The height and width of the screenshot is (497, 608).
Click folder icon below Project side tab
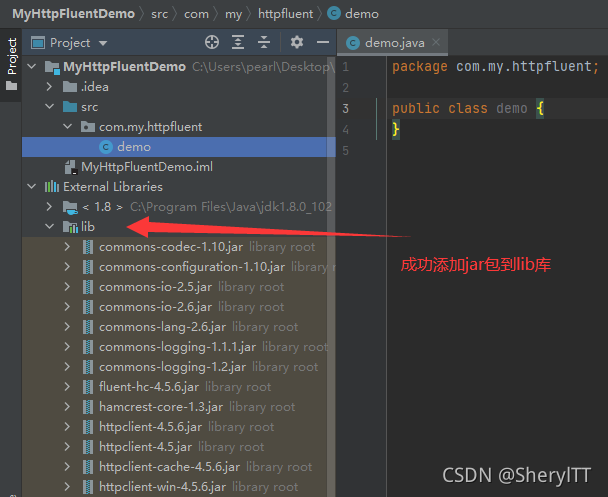pyautogui.click(x=12, y=86)
